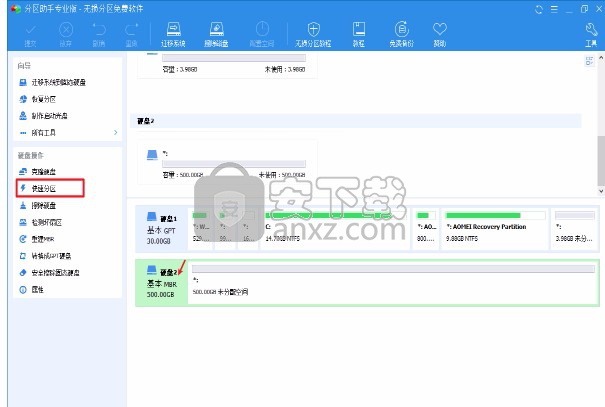605x407 pixels.
Task: Click the Free Backup (免费备份) toolbar icon
Action: pyautogui.click(x=401, y=34)
